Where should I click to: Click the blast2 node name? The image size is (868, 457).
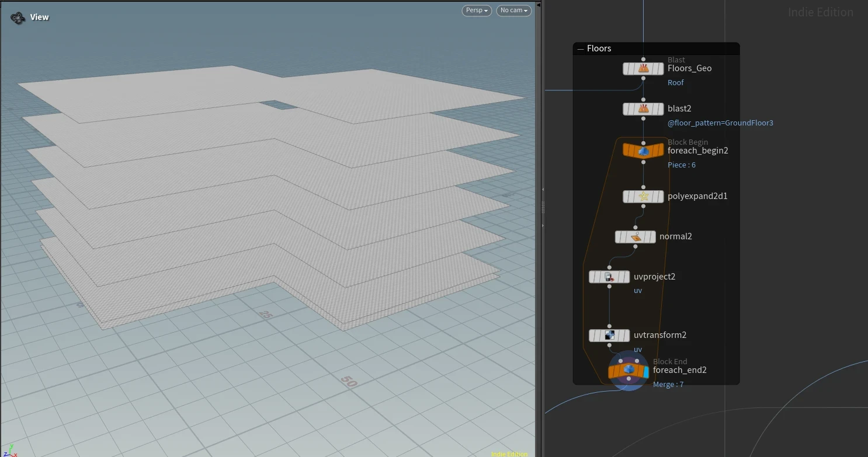[x=679, y=109]
